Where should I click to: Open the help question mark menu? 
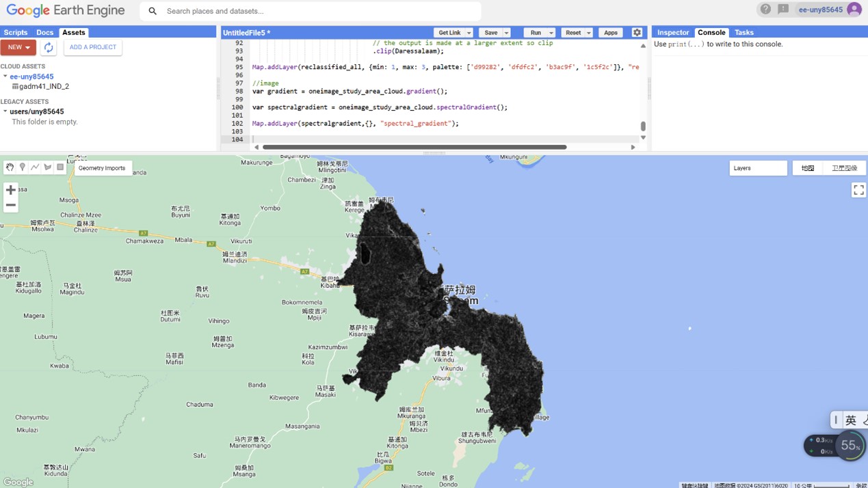click(765, 10)
